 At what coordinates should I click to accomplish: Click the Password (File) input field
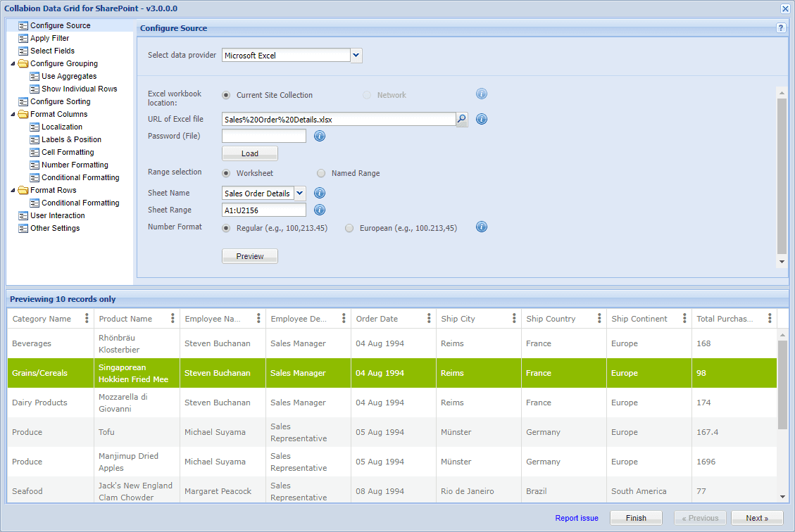coord(264,136)
